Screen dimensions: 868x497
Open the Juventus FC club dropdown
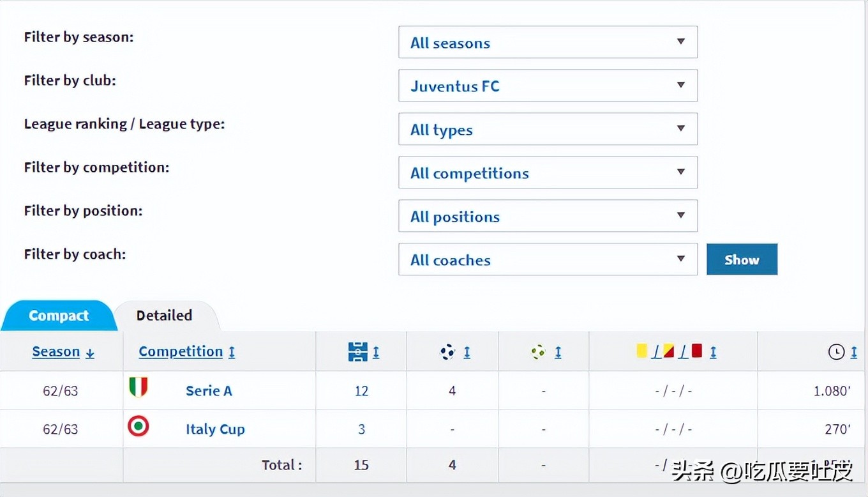(548, 86)
